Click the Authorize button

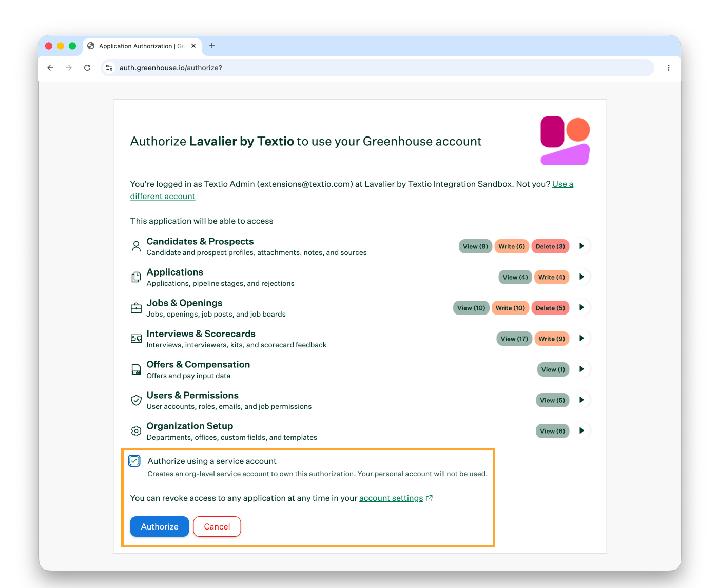tap(160, 526)
